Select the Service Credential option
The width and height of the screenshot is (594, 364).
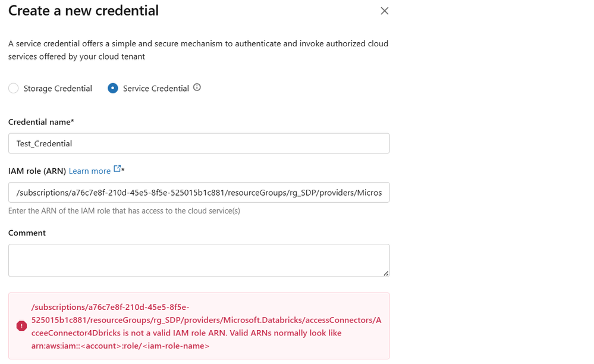[x=112, y=87]
